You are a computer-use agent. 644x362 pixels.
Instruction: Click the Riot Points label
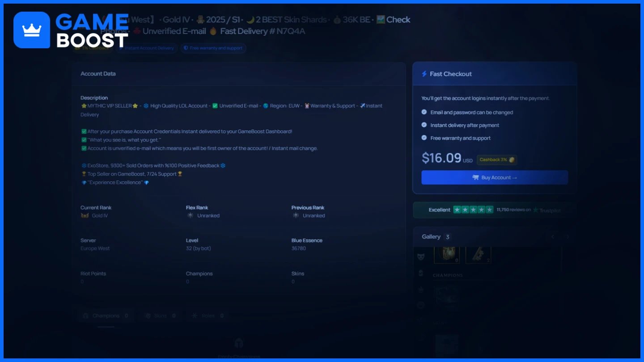[93, 274]
